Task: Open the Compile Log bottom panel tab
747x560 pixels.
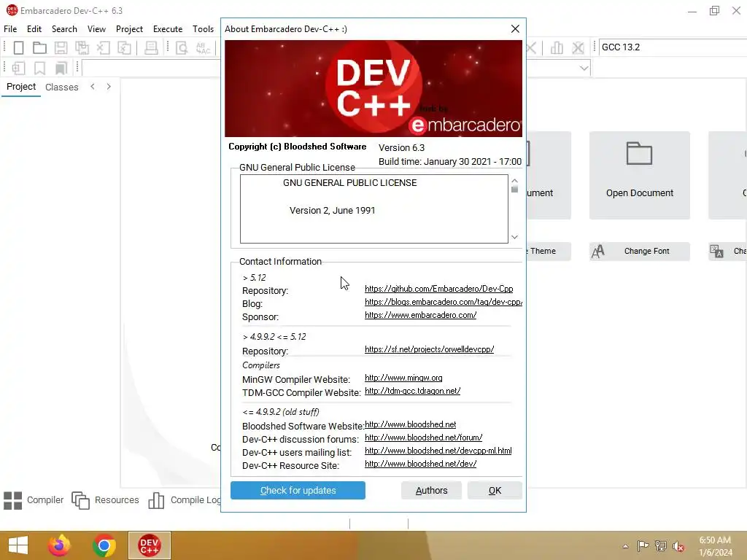Action: (x=185, y=500)
